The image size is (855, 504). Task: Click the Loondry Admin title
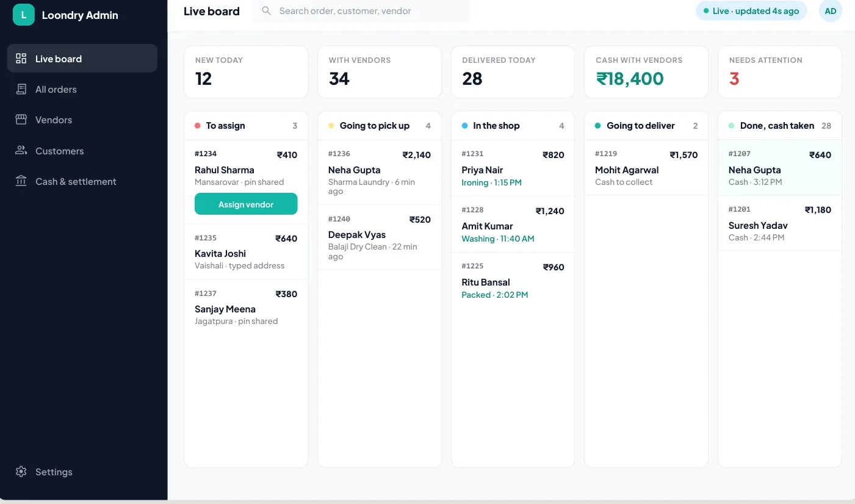80,15
